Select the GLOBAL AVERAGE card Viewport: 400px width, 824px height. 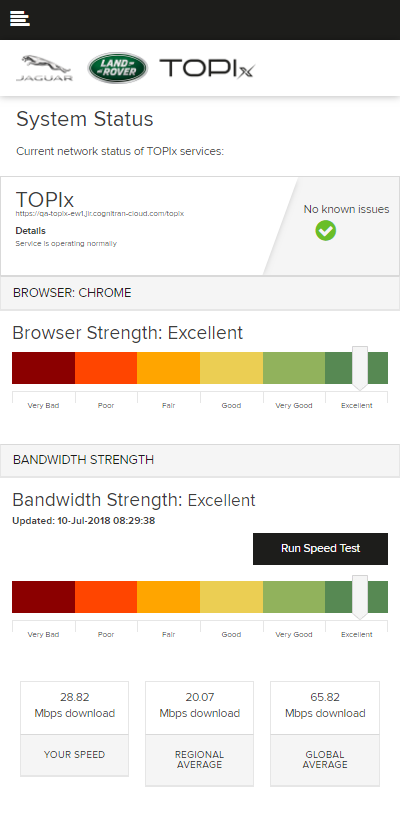[x=325, y=734]
